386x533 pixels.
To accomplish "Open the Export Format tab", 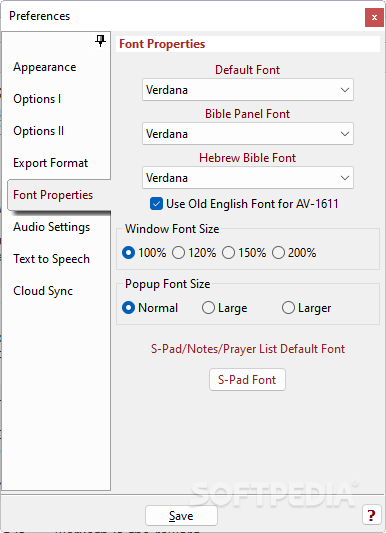I will click(50, 163).
